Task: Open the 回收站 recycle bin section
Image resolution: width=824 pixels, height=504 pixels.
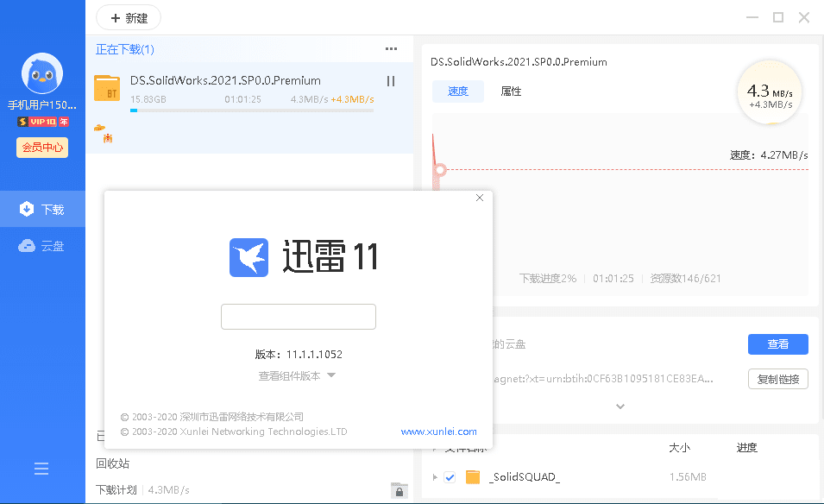Action: 113,463
